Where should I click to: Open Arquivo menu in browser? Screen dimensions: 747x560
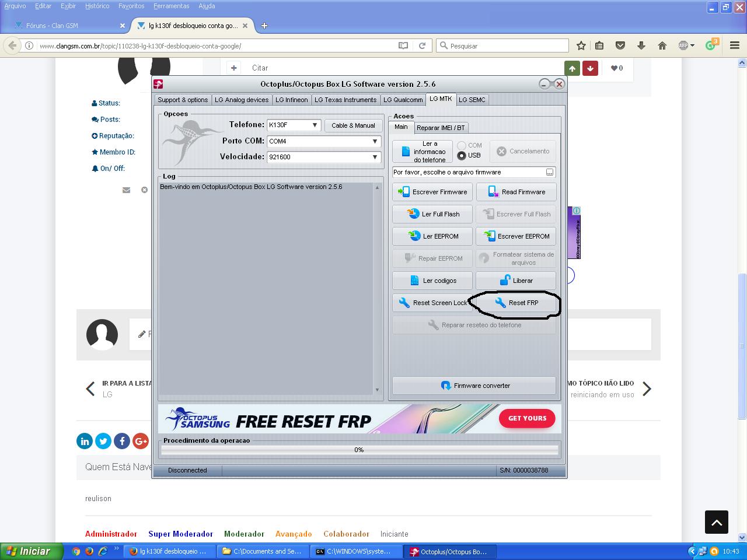[15, 6]
